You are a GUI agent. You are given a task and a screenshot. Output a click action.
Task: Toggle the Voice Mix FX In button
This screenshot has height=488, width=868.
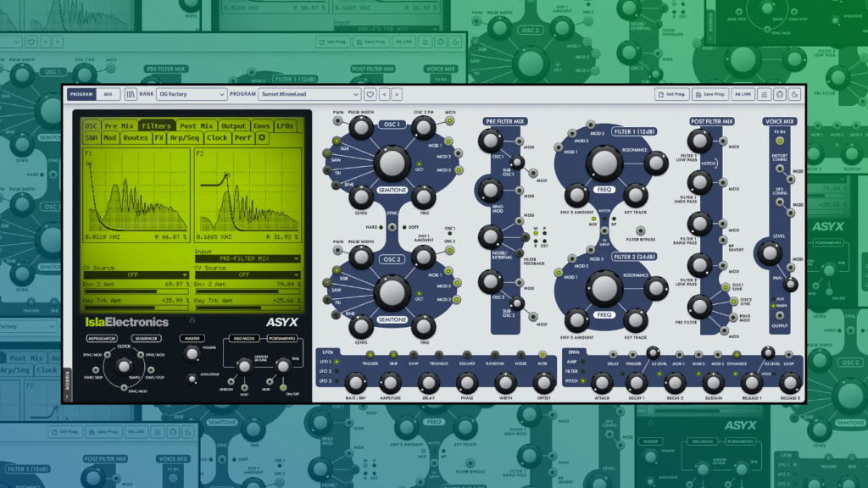780,141
